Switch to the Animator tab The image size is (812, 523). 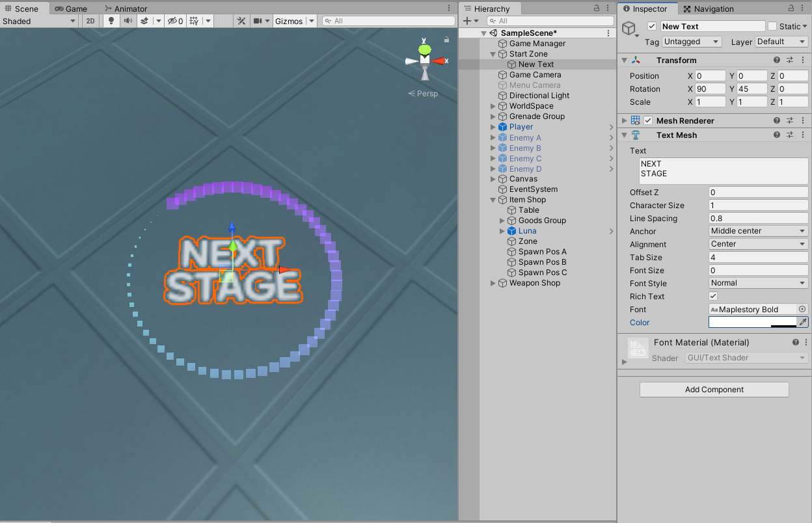click(x=125, y=8)
